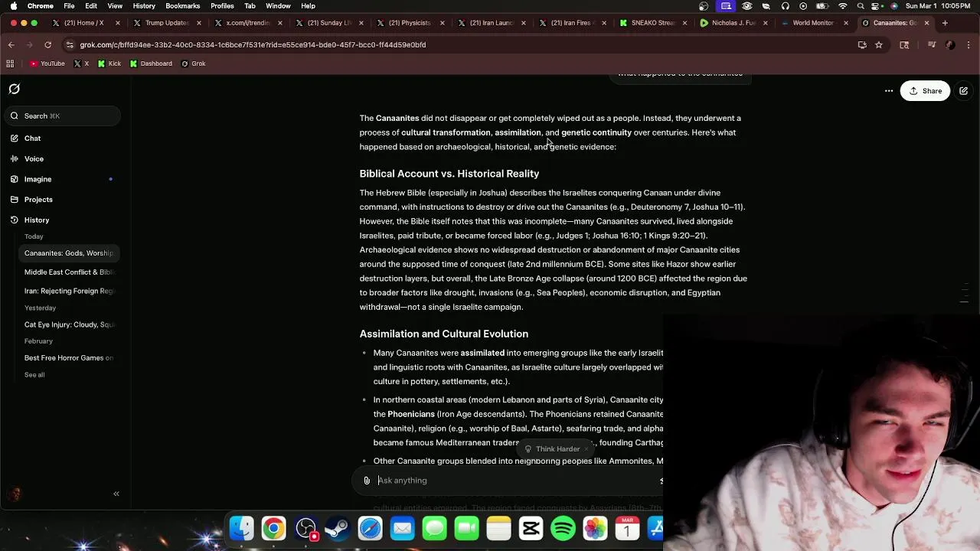The image size is (980, 551).
Task: Open the Chrome Profiles menu
Action: point(222,6)
